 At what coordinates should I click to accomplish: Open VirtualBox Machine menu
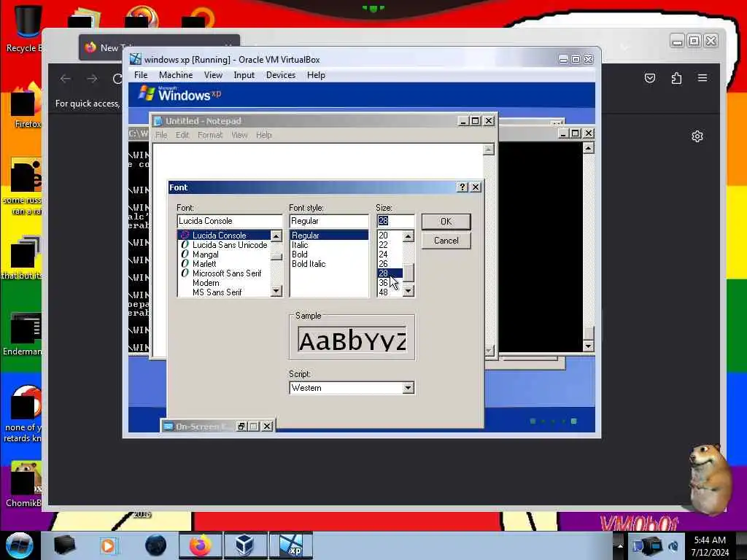[176, 75]
